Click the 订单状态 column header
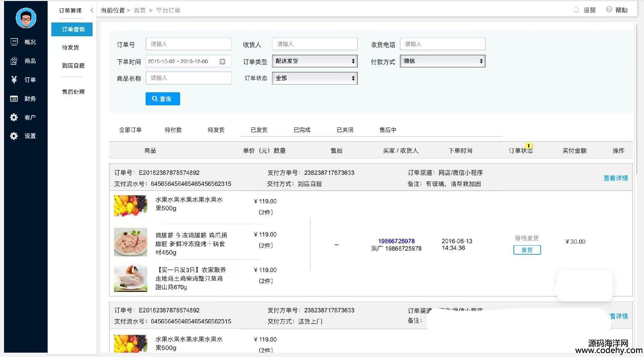The height and width of the screenshot is (357, 644). pyautogui.click(x=521, y=151)
